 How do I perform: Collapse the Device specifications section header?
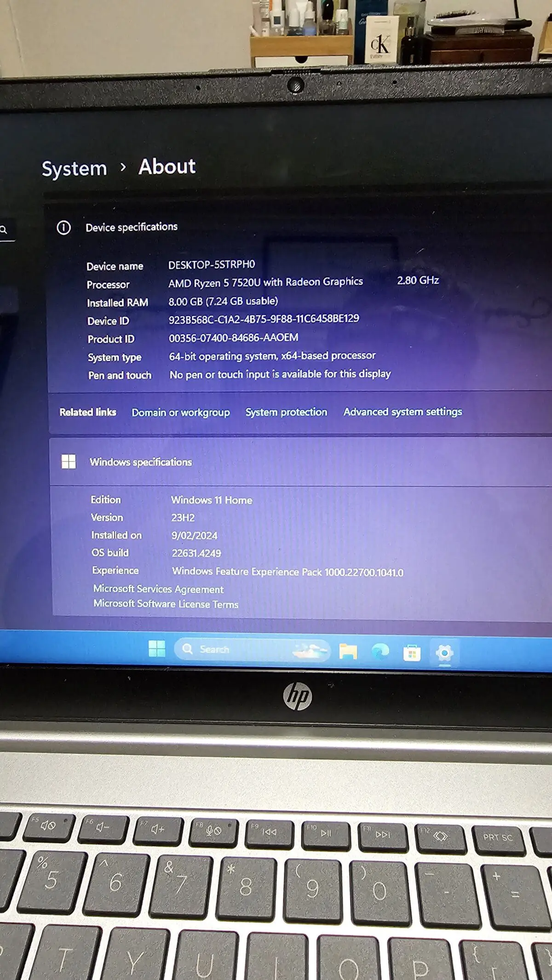point(299,227)
